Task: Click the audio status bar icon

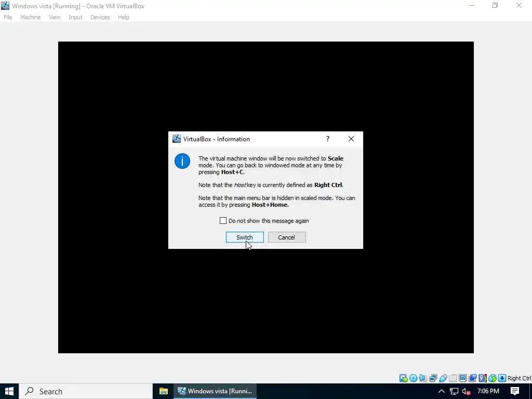Action: pos(423,378)
